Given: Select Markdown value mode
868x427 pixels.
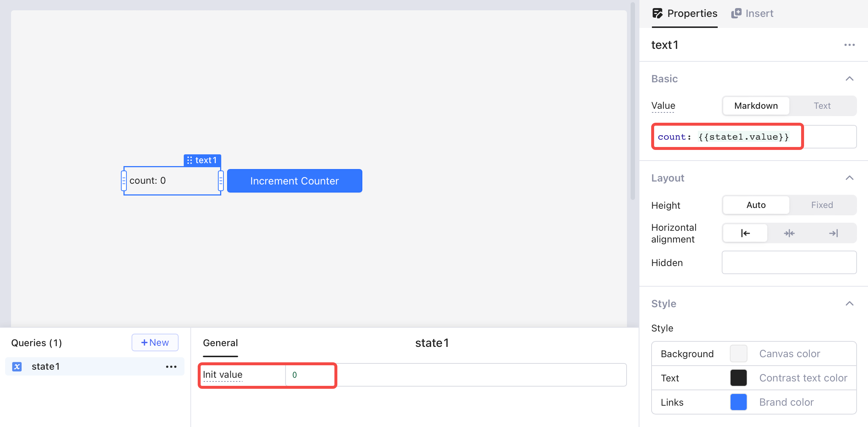Looking at the screenshot, I should point(756,106).
